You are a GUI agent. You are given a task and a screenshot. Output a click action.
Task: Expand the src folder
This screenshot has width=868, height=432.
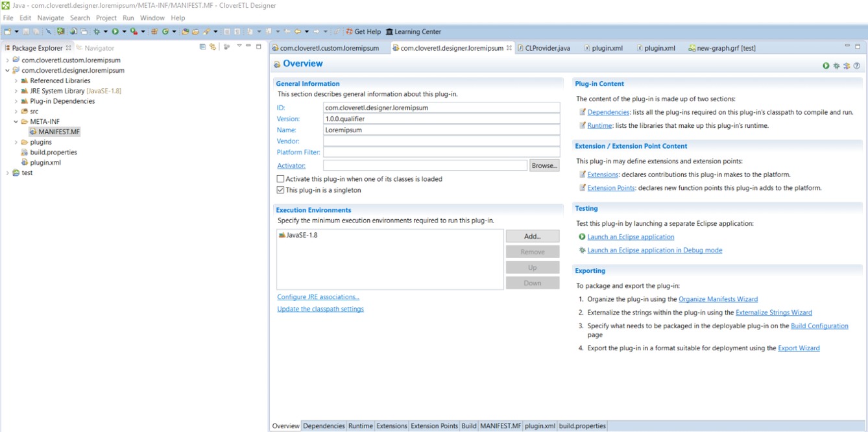click(x=16, y=112)
